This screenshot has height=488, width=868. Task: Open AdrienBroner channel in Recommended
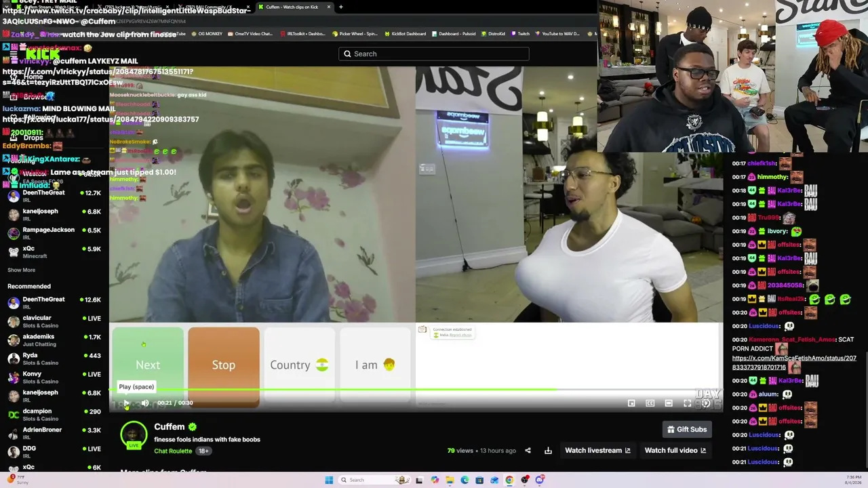(54, 433)
